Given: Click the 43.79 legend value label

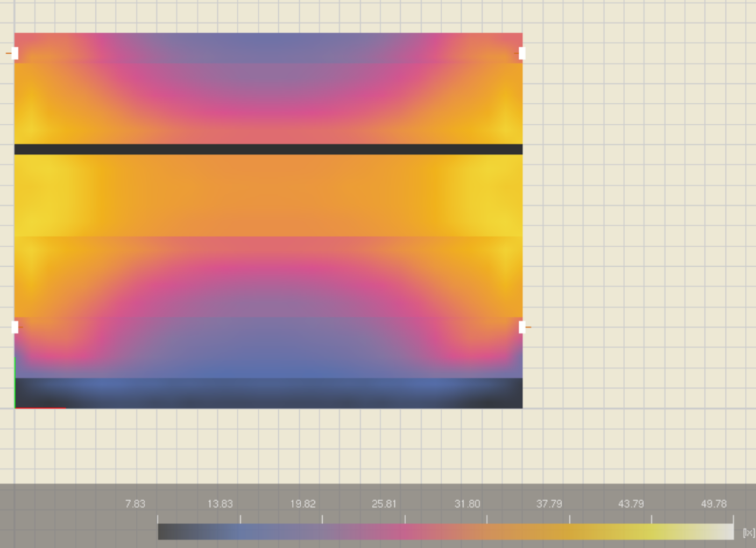Looking at the screenshot, I should click(631, 504).
